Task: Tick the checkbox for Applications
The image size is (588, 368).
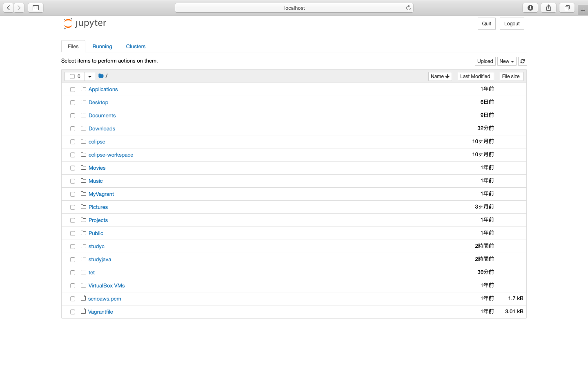Action: [x=73, y=90]
